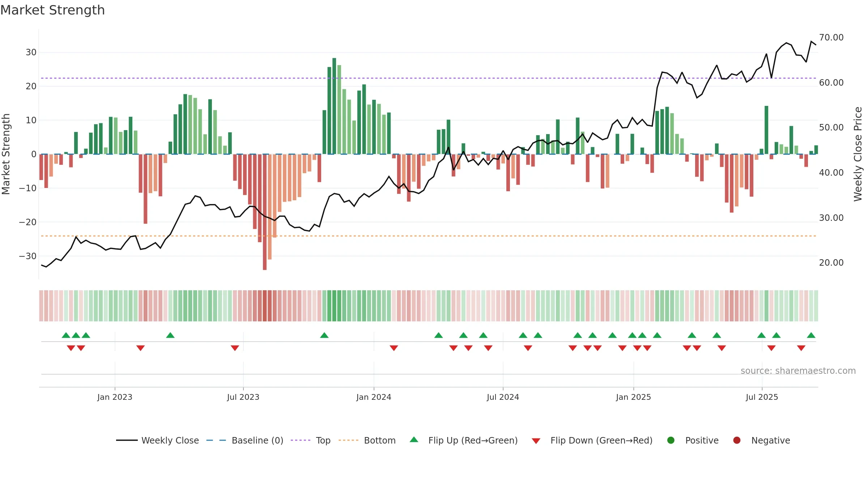Click the 20.00 price axis label
This screenshot has width=868, height=488.
[x=831, y=263]
